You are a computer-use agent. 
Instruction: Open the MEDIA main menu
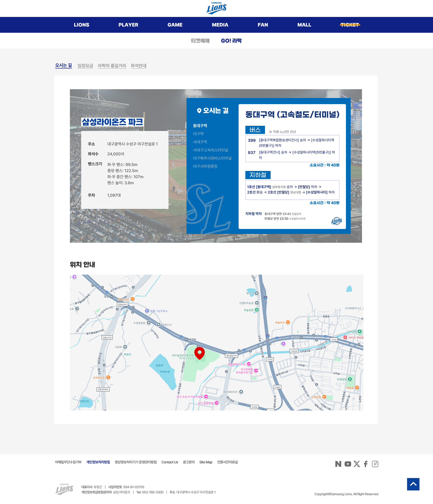pos(220,25)
